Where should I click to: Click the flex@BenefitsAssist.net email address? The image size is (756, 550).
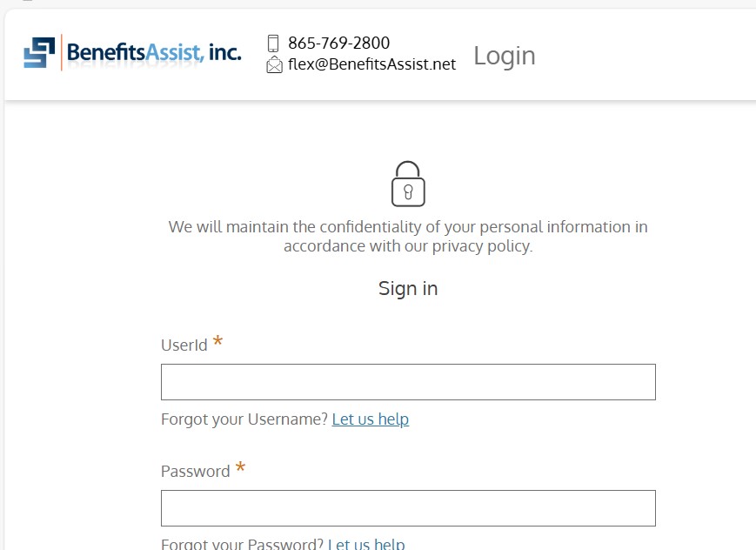[x=371, y=64]
